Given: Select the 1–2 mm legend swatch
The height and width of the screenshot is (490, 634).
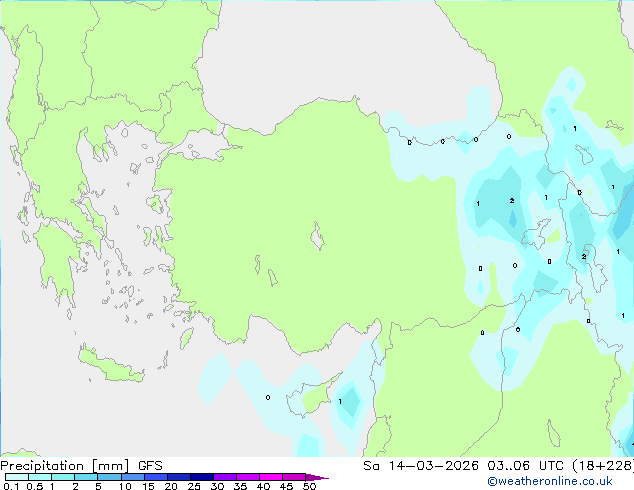Looking at the screenshot, I should (63, 477).
